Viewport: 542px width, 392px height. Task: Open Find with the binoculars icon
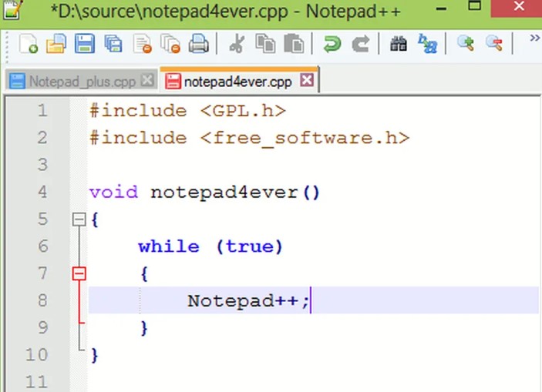coord(399,44)
